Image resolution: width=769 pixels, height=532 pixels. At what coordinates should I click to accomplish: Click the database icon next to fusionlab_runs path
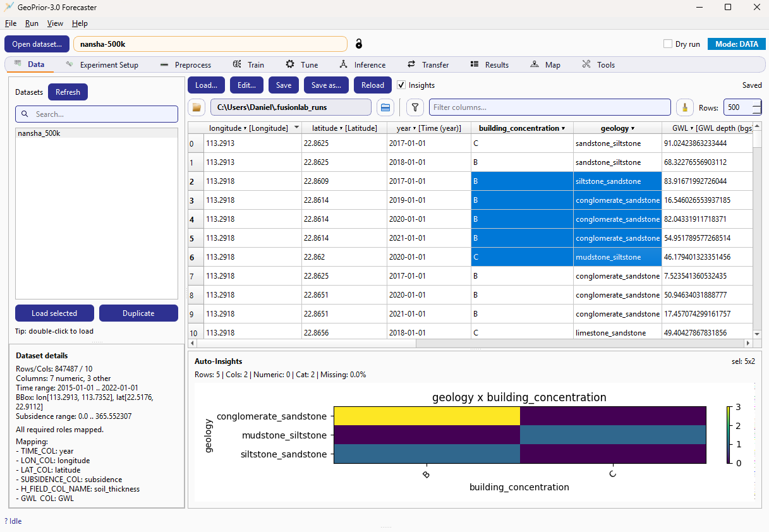click(386, 107)
